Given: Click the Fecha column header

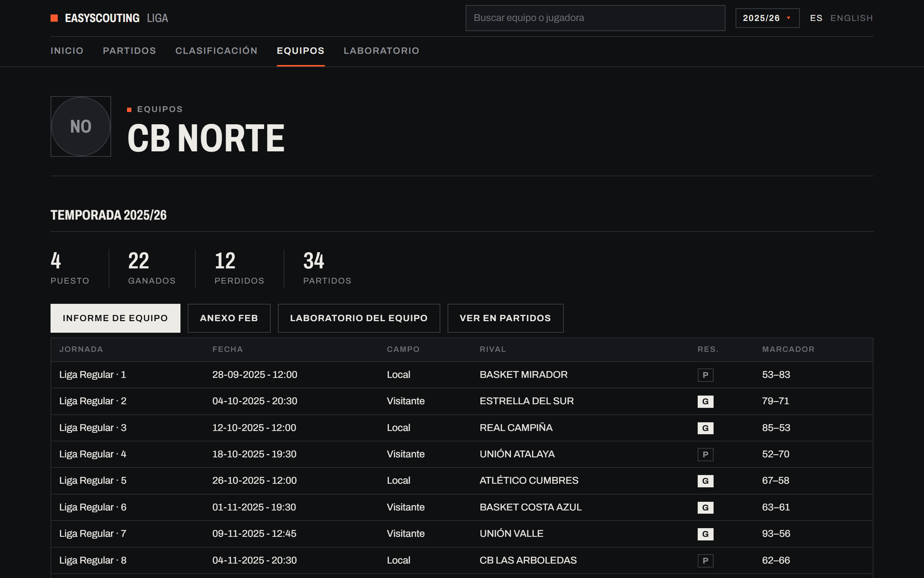Looking at the screenshot, I should pos(227,349).
